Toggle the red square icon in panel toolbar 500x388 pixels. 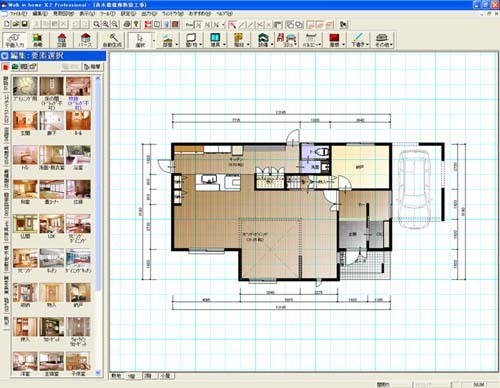pos(6,67)
